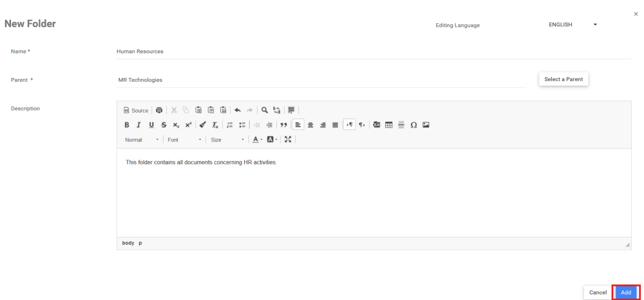Select Justify alignment
The height and width of the screenshot is (300, 644).
coord(335,125)
